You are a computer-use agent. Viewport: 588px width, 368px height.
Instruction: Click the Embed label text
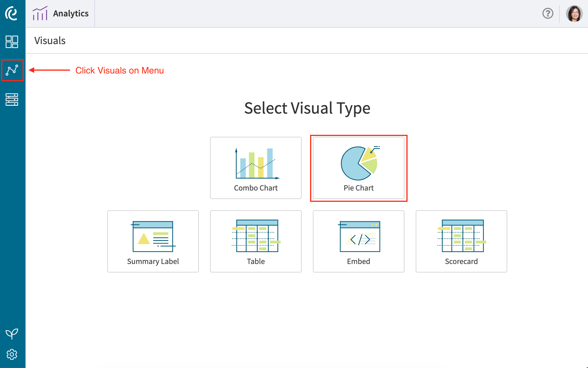pos(358,261)
